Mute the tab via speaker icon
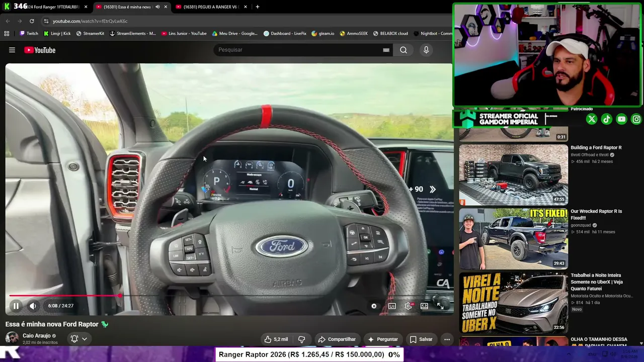644x362 pixels. click(157, 7)
